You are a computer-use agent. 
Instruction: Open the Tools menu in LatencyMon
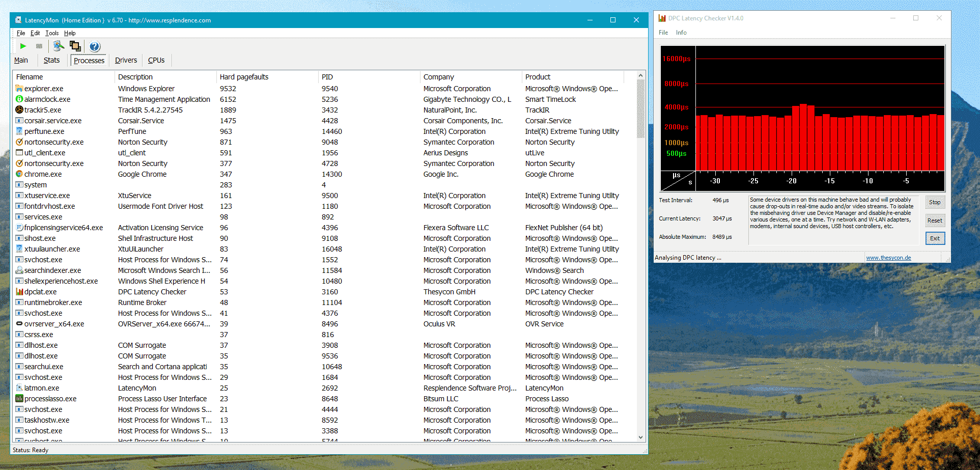click(52, 33)
